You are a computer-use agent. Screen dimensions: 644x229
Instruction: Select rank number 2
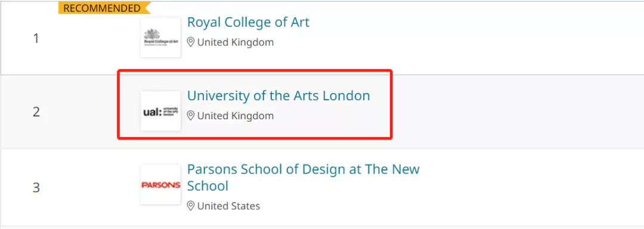coord(36,112)
